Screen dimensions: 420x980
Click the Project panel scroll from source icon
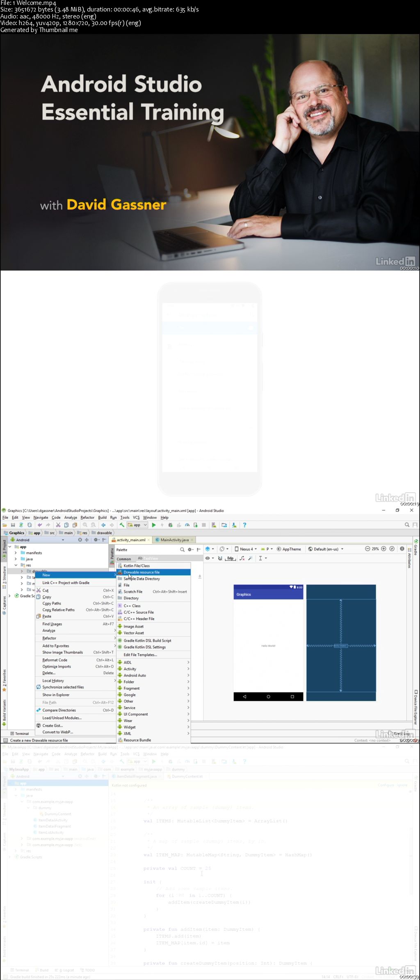(80, 540)
